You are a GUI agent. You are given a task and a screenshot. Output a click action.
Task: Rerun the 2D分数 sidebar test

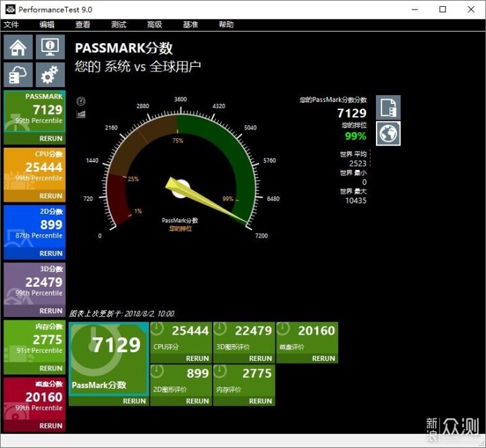click(x=51, y=254)
